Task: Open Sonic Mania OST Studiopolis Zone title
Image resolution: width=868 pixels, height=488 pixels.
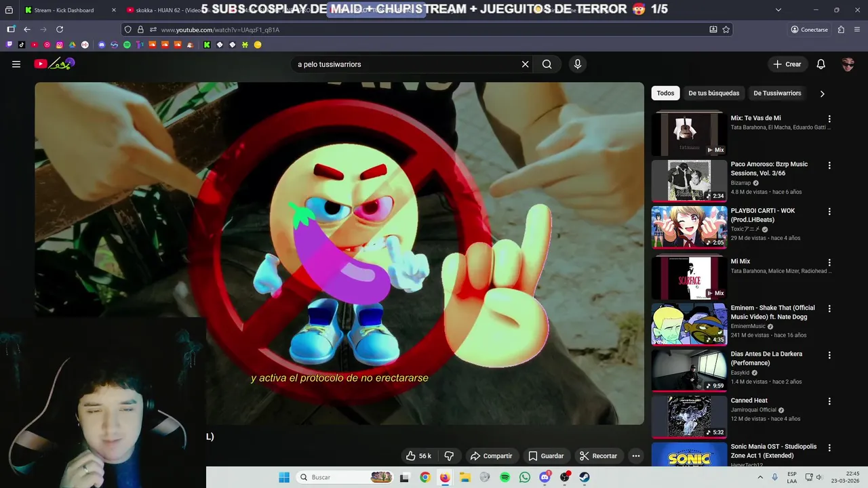Action: tap(774, 451)
